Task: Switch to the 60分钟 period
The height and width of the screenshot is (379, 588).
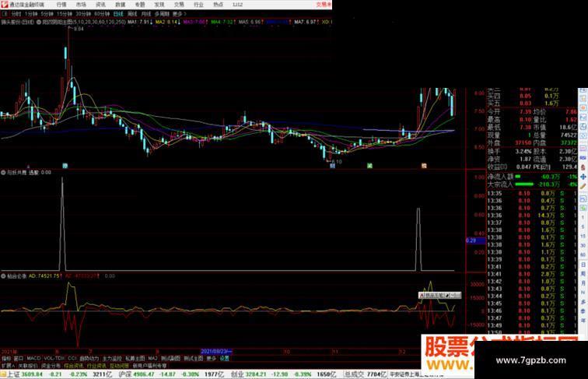Action: point(102,14)
